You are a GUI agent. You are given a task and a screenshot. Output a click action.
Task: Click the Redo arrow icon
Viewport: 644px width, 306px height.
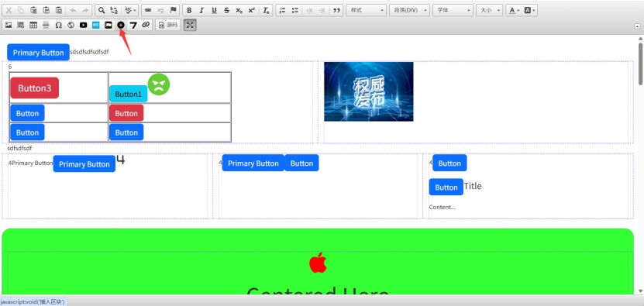click(x=85, y=10)
